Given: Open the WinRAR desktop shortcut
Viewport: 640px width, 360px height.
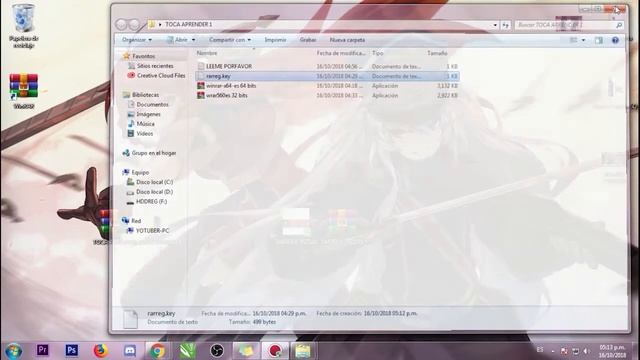Looking at the screenshot, I should click(24, 91).
